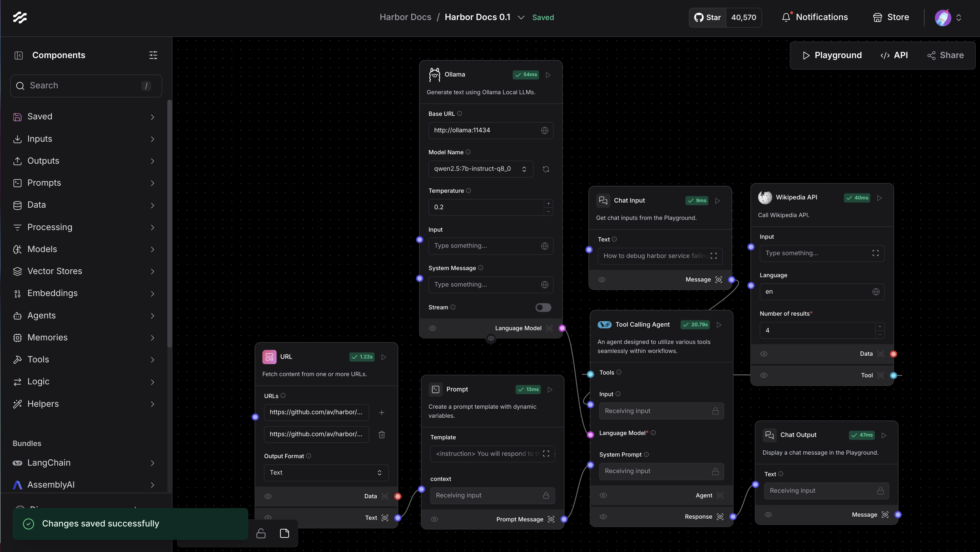Screen dimensions: 980x552
Task: Collapse the Components sidebar panel
Action: point(19,55)
